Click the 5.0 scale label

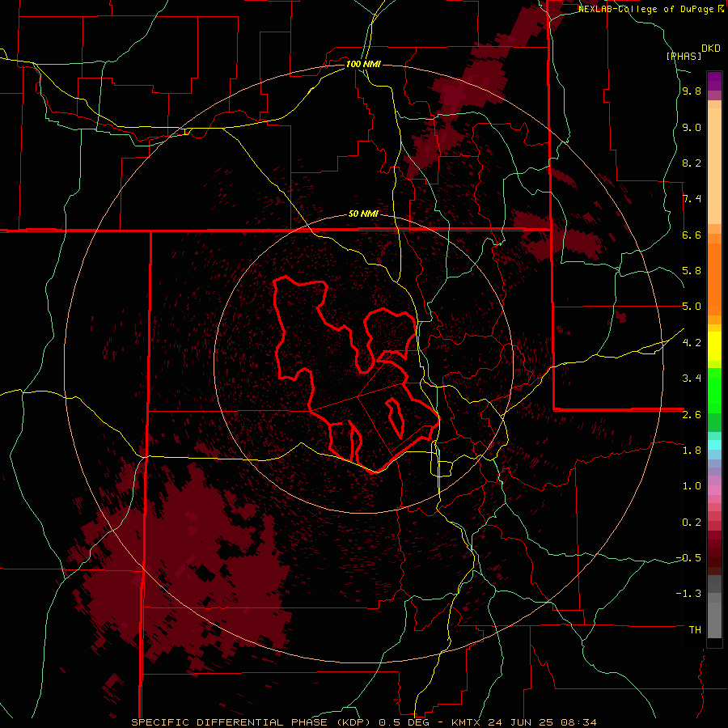[692, 307]
